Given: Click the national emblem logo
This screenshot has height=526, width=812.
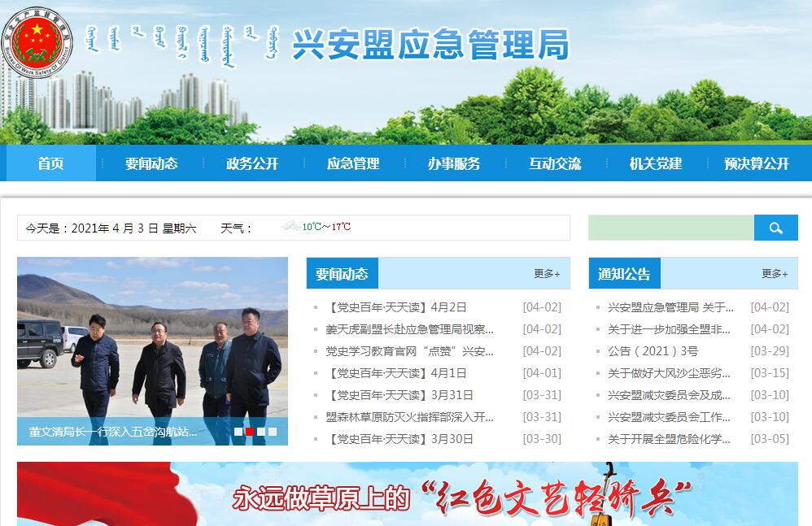Looking at the screenshot, I should [x=37, y=39].
